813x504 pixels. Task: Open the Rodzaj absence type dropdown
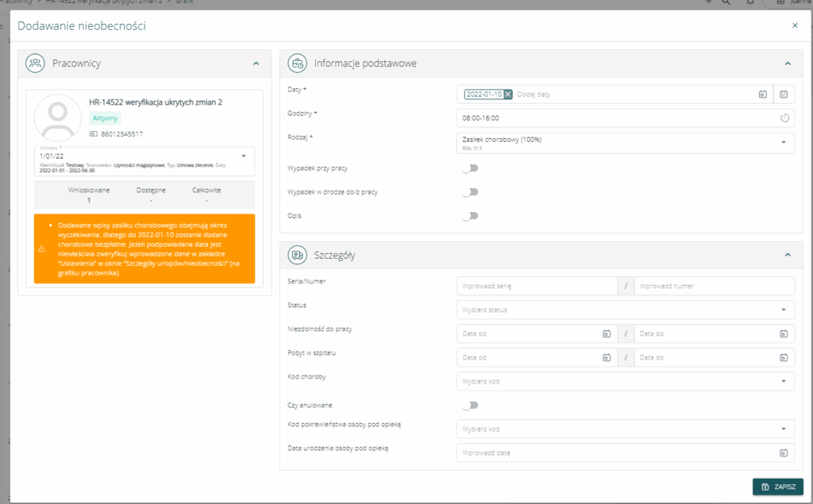pos(783,143)
